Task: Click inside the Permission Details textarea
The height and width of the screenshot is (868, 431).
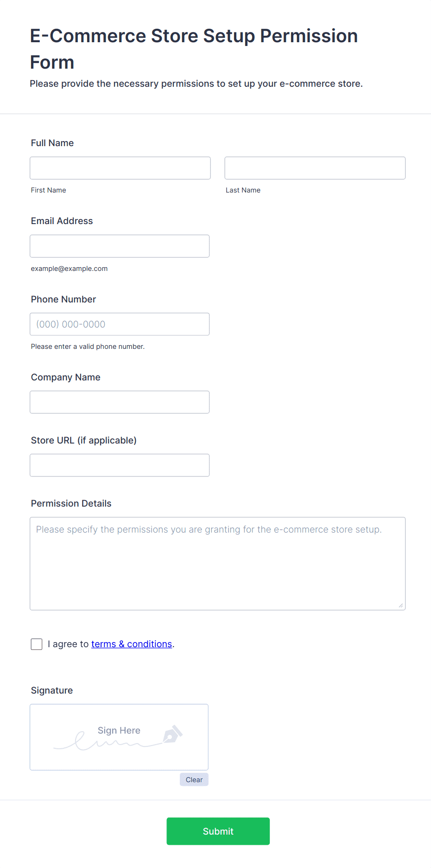Action: (218, 564)
